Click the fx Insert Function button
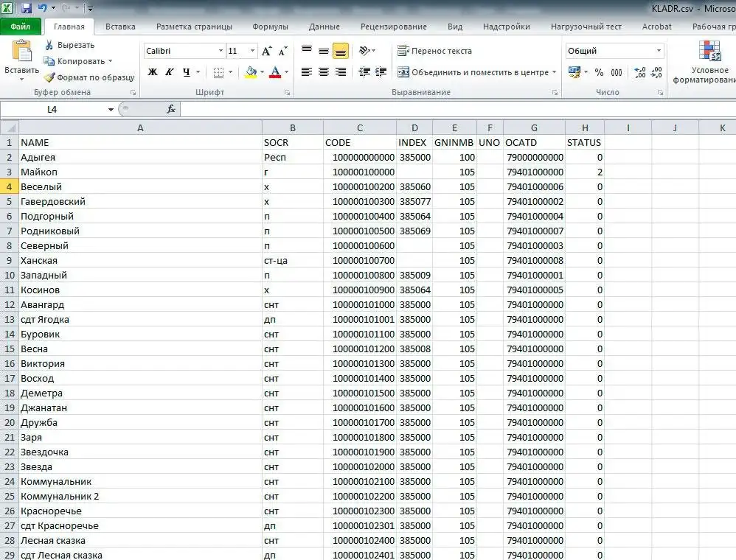 (x=171, y=109)
